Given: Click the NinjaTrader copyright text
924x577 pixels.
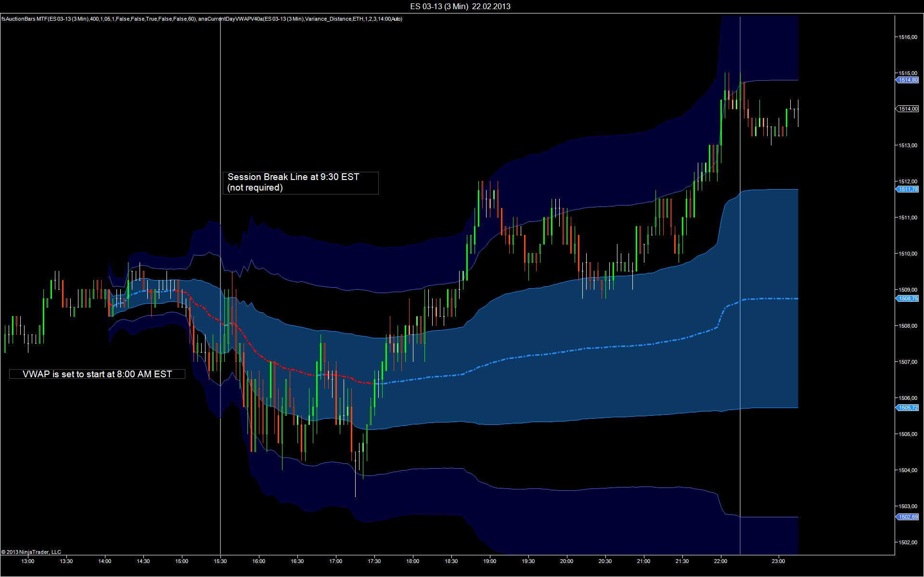Looking at the screenshot, I should tap(31, 552).
